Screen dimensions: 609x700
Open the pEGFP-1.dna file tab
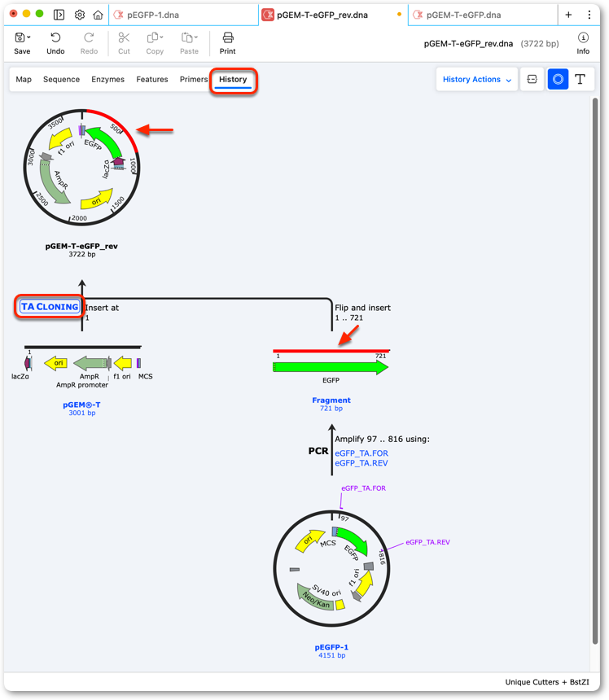coord(183,15)
